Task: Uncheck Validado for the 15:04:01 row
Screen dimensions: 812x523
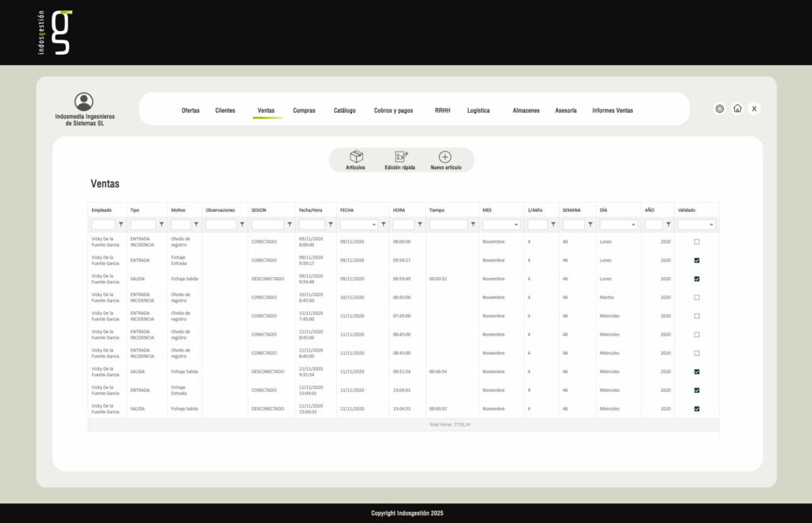Action: pos(696,390)
